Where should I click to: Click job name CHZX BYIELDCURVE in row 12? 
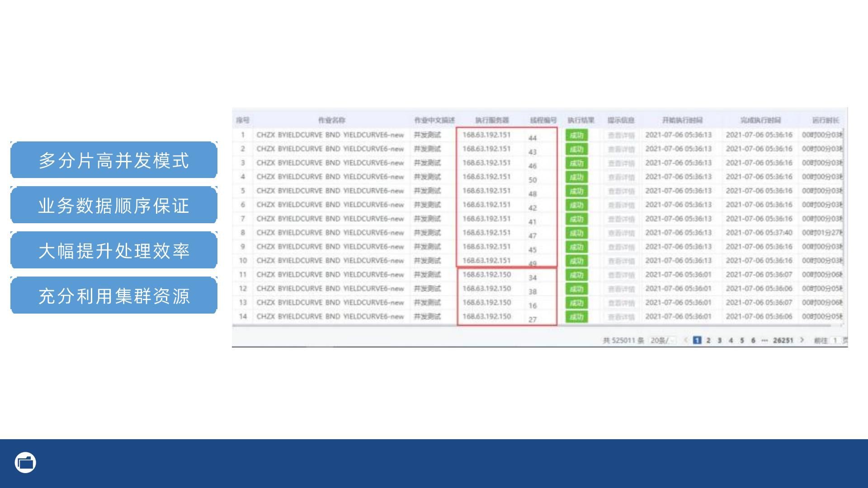point(330,288)
